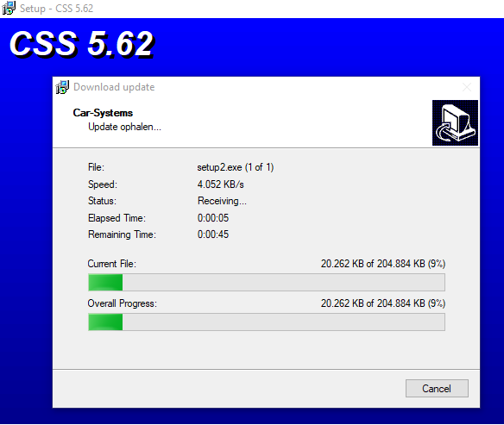Click the Download update title text
The image size is (504, 425).
(x=114, y=87)
